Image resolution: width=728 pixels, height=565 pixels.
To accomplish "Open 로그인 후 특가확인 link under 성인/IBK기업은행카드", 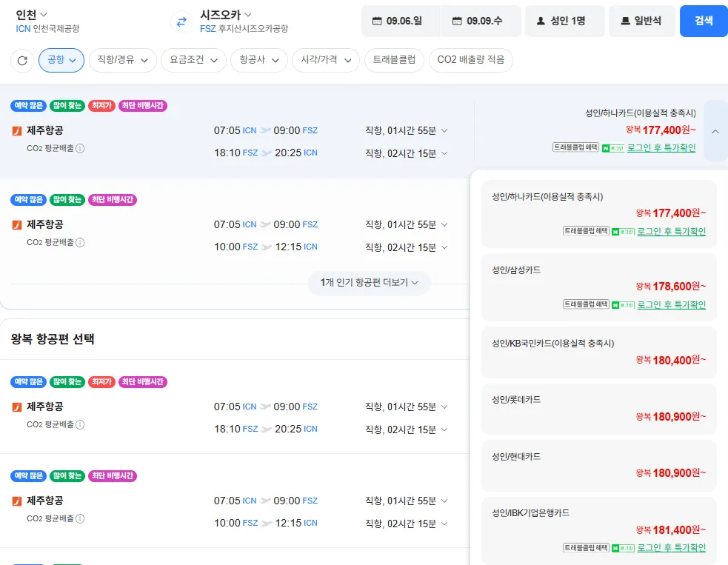I will [x=672, y=548].
